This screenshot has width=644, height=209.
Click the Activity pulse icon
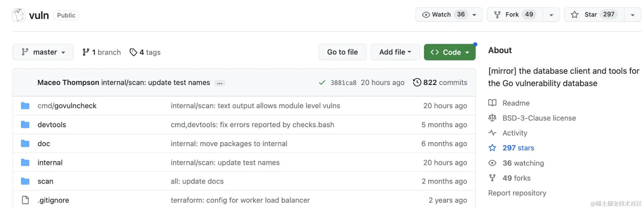pyautogui.click(x=492, y=133)
